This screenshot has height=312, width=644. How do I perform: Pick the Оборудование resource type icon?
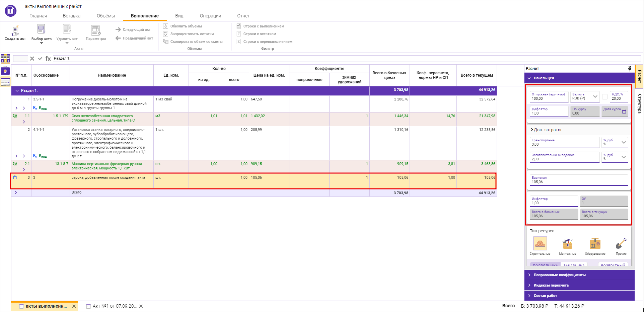click(x=595, y=244)
